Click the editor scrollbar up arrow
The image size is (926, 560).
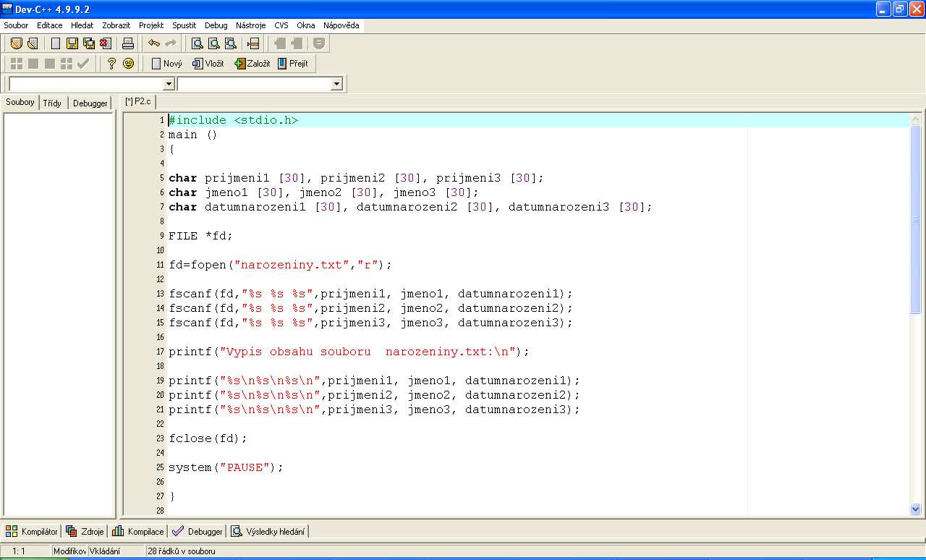(916, 119)
